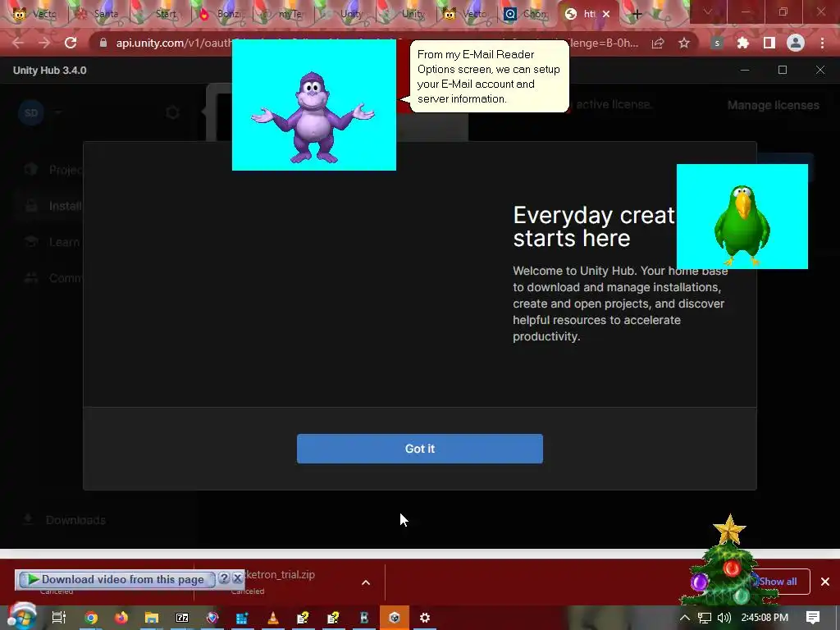Launch Firefox from the taskbar
The image size is (840, 630).
pyautogui.click(x=121, y=618)
